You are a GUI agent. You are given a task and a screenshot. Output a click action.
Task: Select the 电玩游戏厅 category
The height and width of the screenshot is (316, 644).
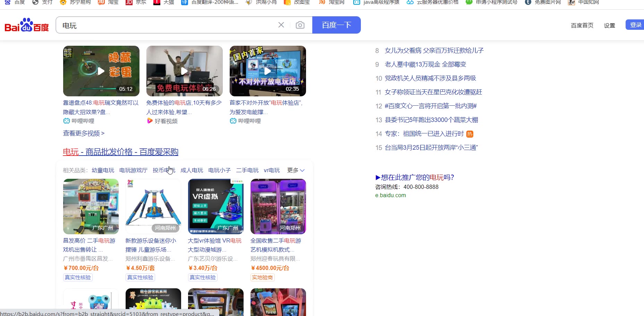[x=133, y=170]
